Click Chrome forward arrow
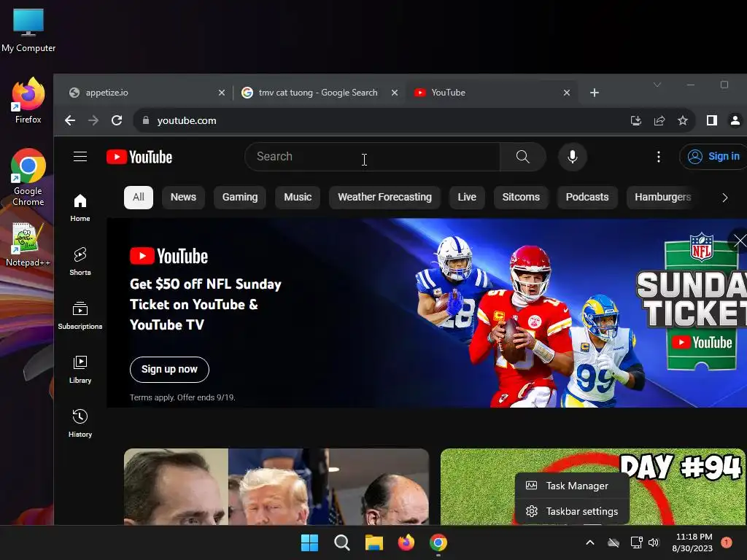This screenshot has width=747, height=560. tap(93, 120)
